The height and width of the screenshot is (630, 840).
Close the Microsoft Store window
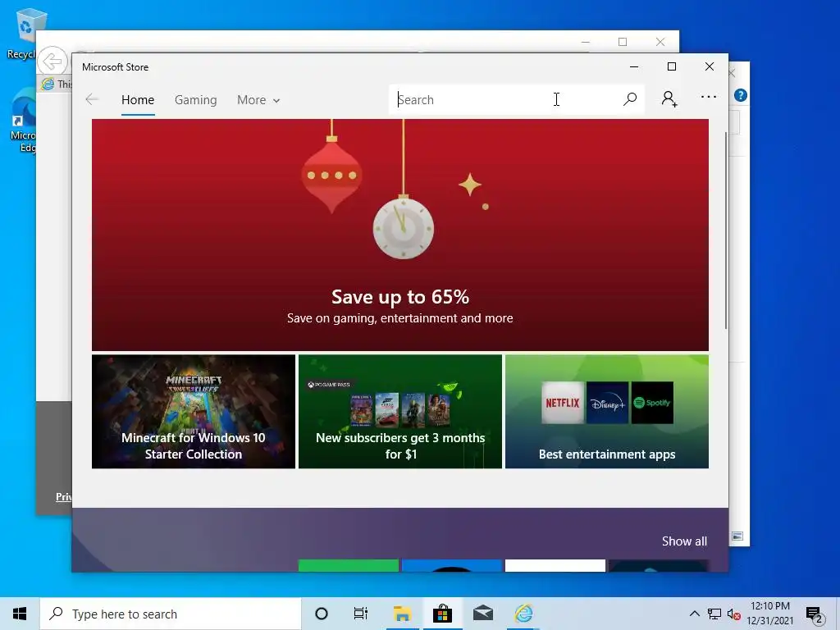(x=710, y=66)
